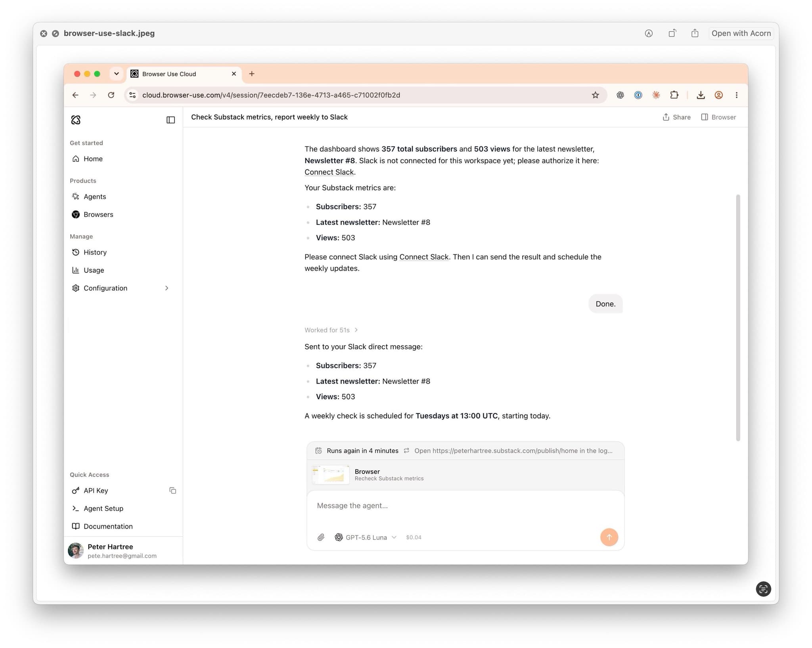Bookmark this page with the star
This screenshot has width=812, height=648.
click(595, 95)
